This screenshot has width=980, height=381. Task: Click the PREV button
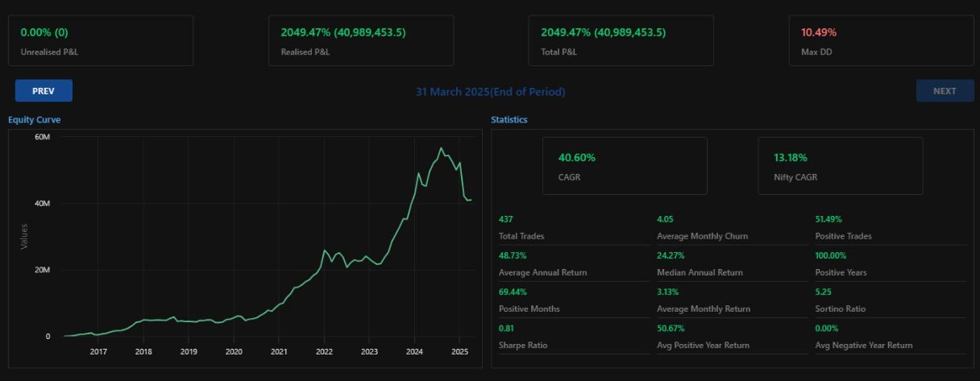(44, 91)
